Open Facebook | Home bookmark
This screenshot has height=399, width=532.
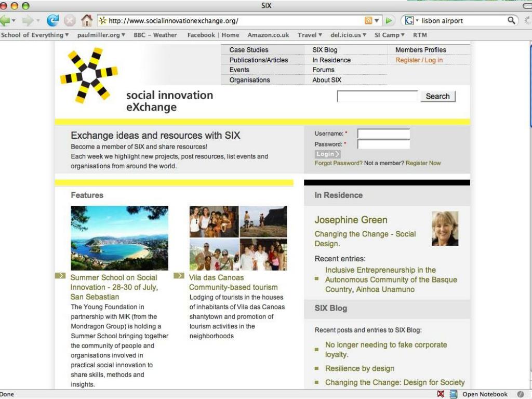point(213,35)
